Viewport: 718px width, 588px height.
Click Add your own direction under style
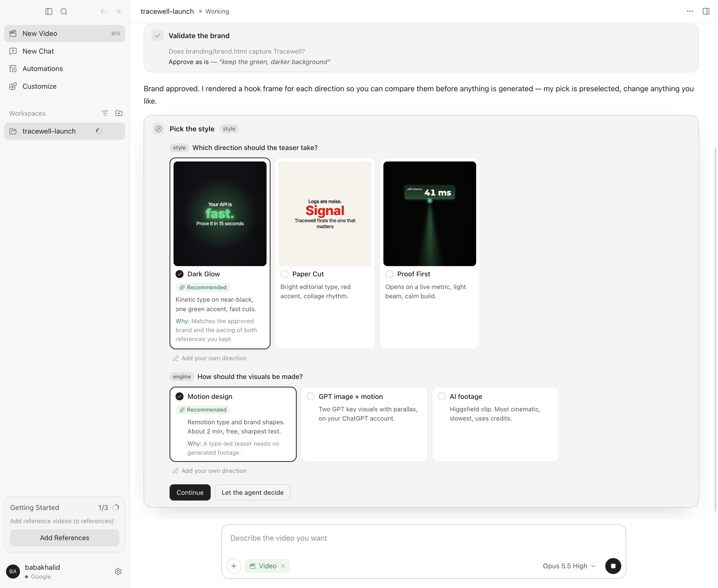point(210,358)
